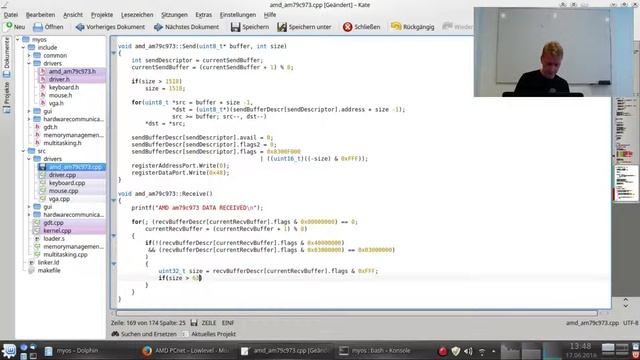The height and width of the screenshot is (360, 640).
Task: Open vga.h in the file tree
Action: coord(56,103)
